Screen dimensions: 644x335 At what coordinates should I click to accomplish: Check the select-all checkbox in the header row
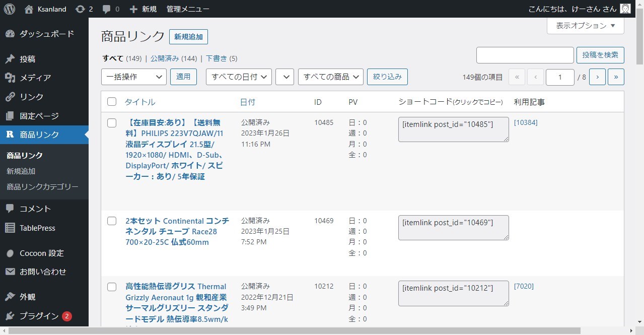click(112, 101)
